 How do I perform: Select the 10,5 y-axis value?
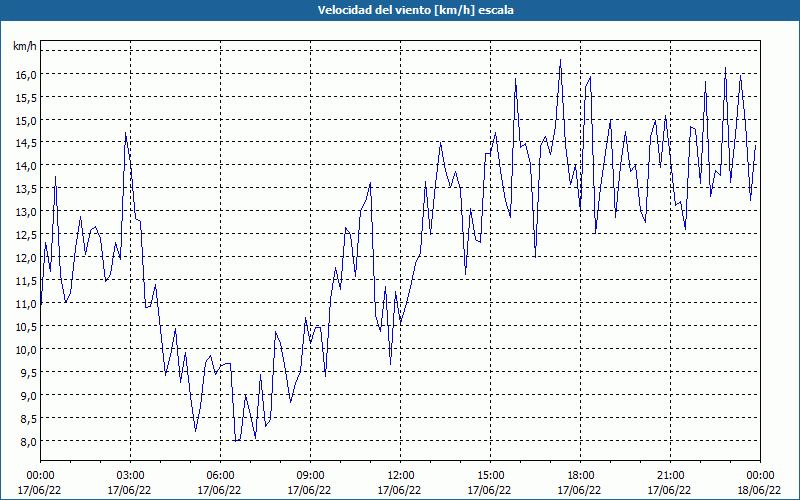[26, 327]
